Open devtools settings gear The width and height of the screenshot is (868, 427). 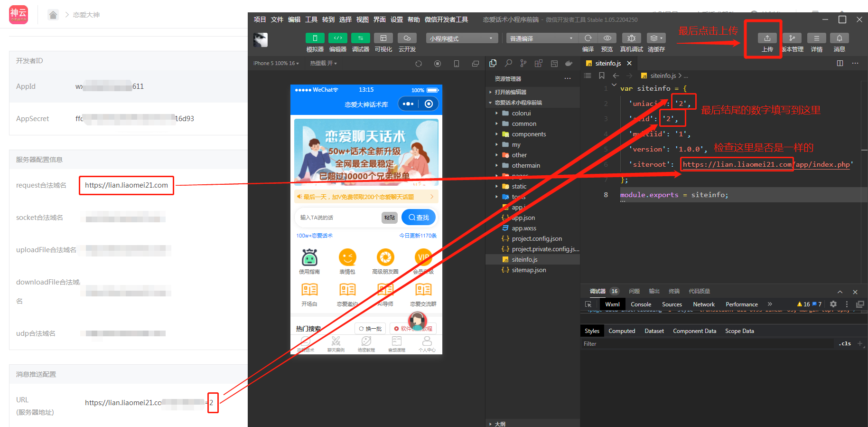833,304
